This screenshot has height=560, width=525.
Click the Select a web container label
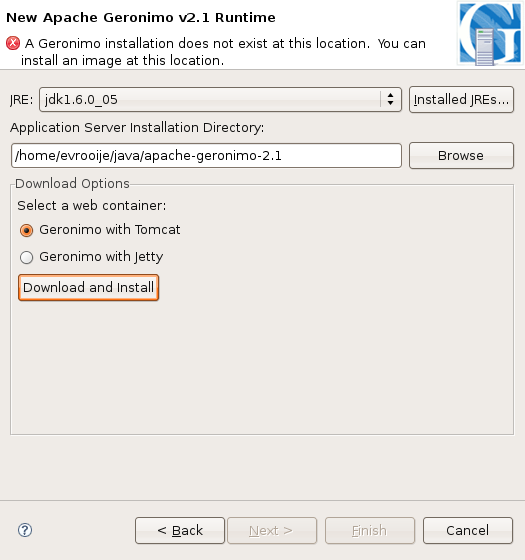(x=92, y=206)
